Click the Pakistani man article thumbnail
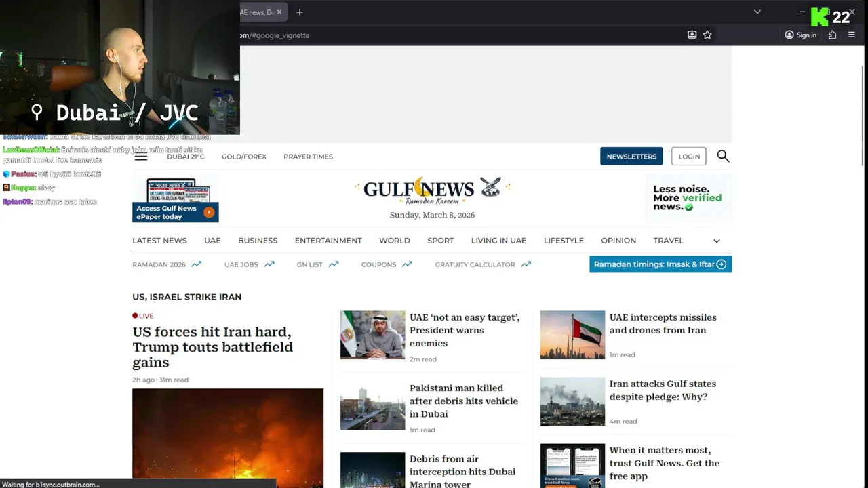Image resolution: width=868 pixels, height=488 pixels. click(372, 406)
